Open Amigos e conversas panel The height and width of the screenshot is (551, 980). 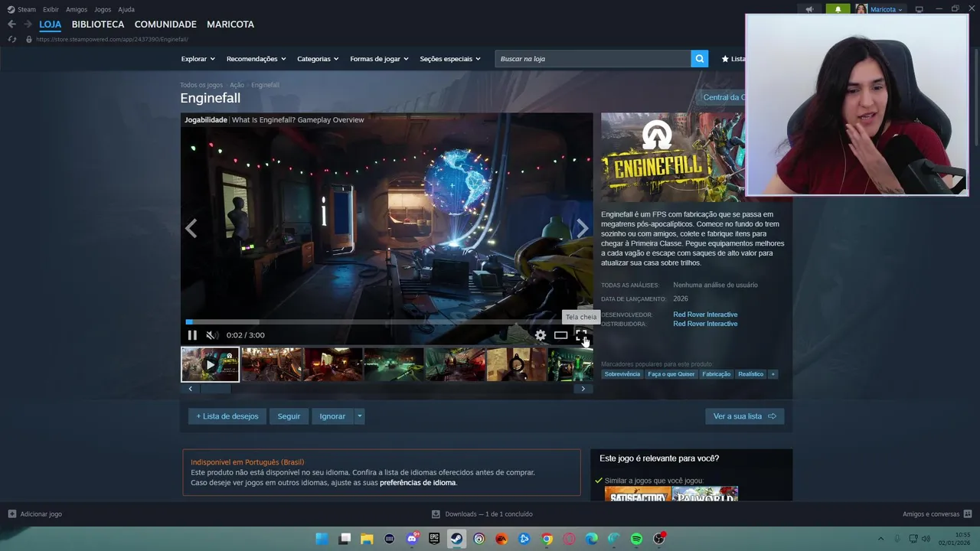pos(937,514)
